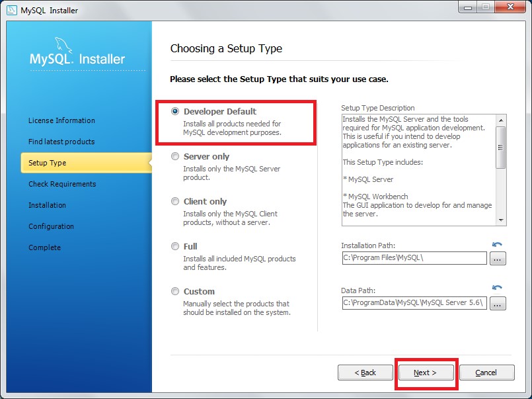Click the 'Manually select the products' description
Screen dimensions: 532x399
[x=237, y=308]
